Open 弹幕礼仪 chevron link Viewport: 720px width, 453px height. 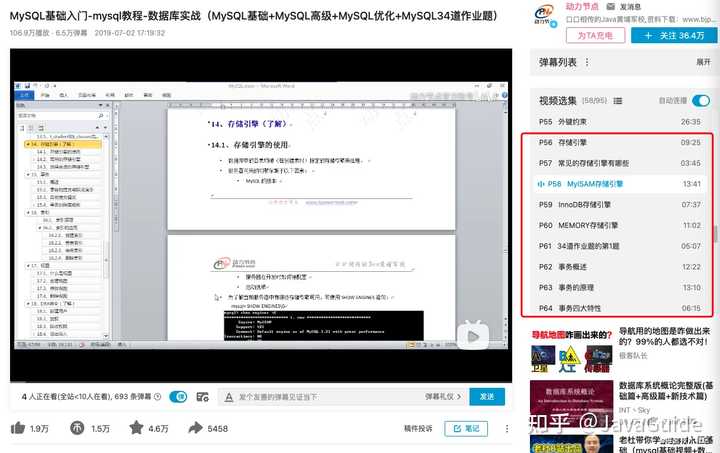[x=443, y=397]
